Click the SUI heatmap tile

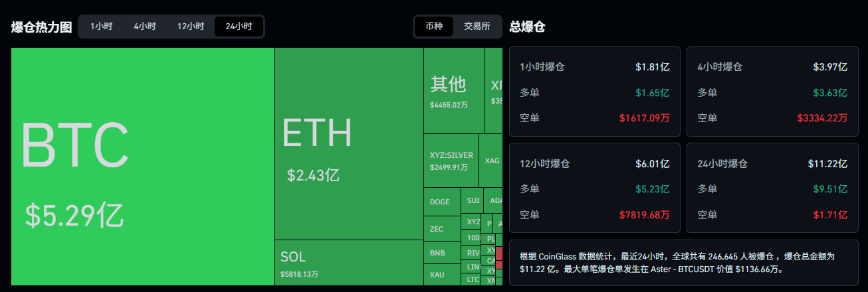point(473,200)
